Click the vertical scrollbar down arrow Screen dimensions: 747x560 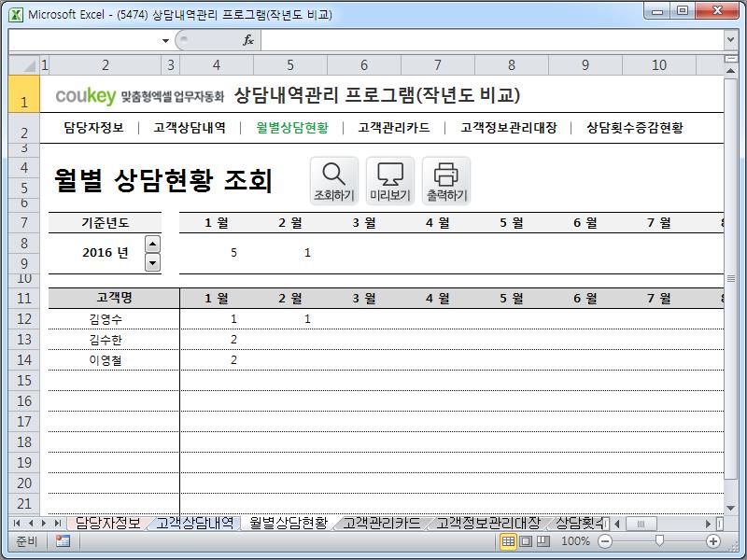730,509
